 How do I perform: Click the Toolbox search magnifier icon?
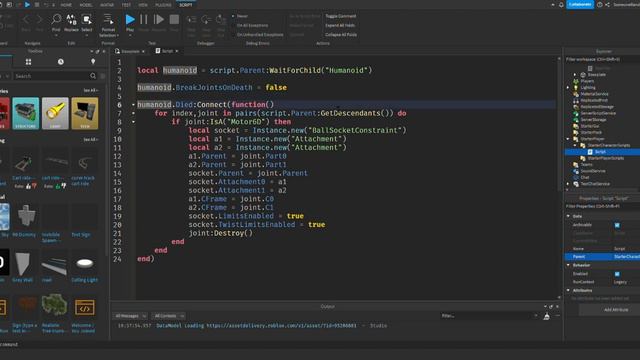pyautogui.click(x=93, y=76)
